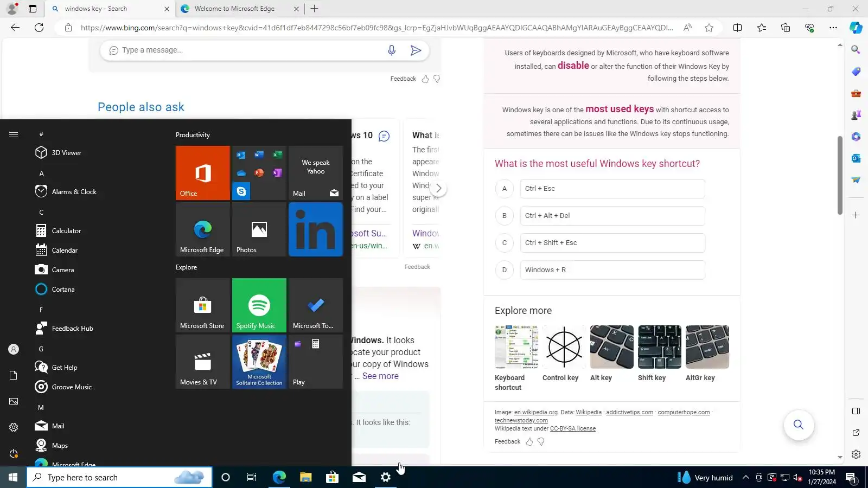Screen dimensions: 868x488
Task: Select quiz answer D Windows + R
Action: (x=612, y=270)
